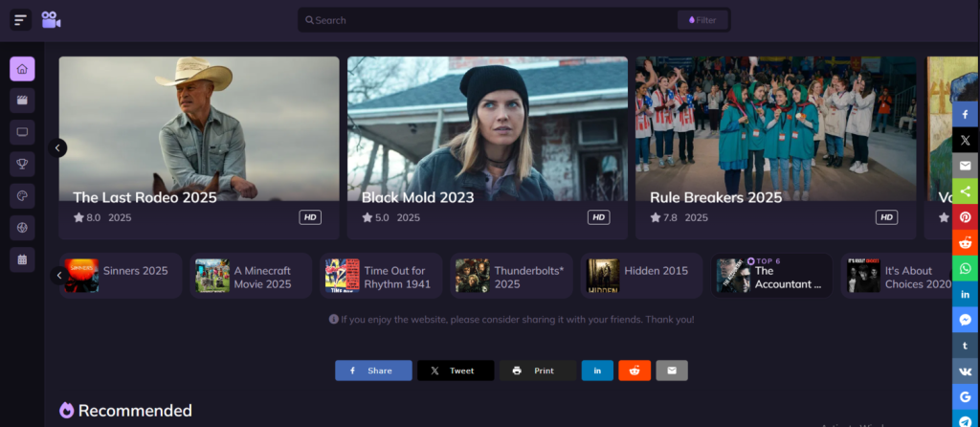Image resolution: width=980 pixels, height=427 pixels.
Task: Click the black Tweet button
Action: (456, 371)
